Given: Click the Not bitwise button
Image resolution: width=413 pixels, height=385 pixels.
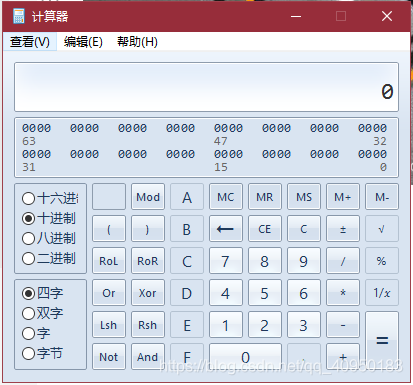Looking at the screenshot, I should tap(109, 357).
